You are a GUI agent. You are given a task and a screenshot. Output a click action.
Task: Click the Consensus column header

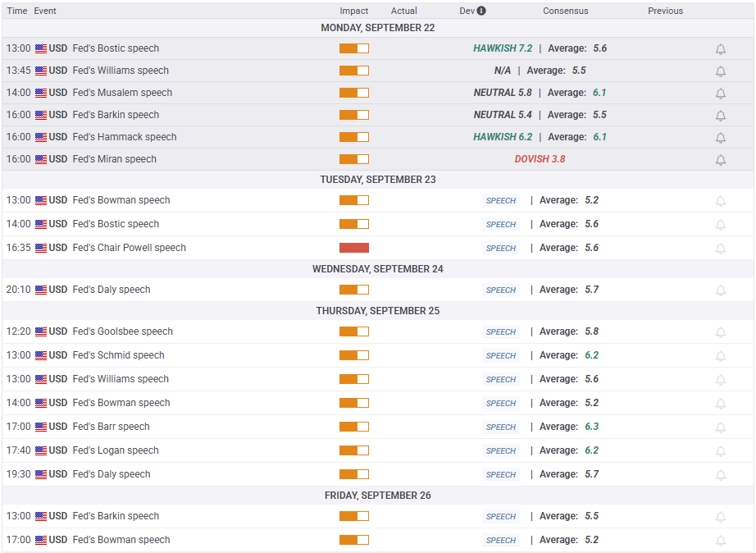pos(565,11)
